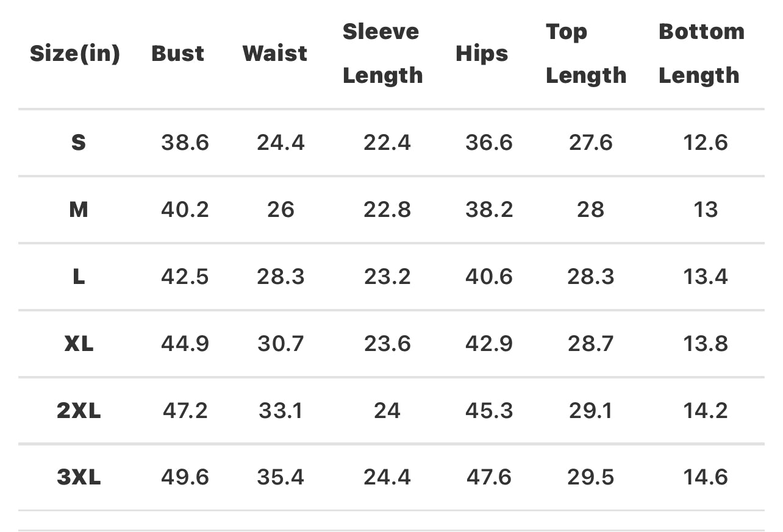Viewport: 783px width, 532px height.
Task: Click the Sleeve Length column header
Action: pyautogui.click(x=382, y=54)
